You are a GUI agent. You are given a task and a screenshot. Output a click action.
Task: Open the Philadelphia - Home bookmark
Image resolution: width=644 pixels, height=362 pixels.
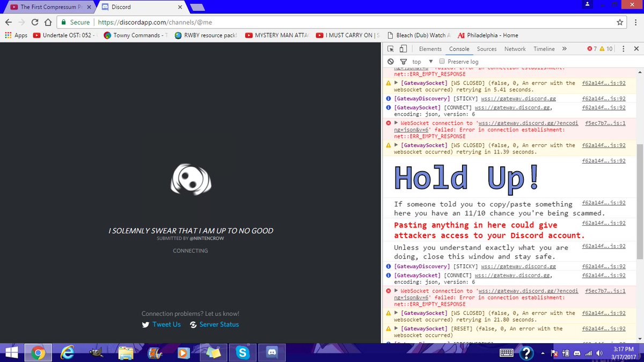point(487,35)
